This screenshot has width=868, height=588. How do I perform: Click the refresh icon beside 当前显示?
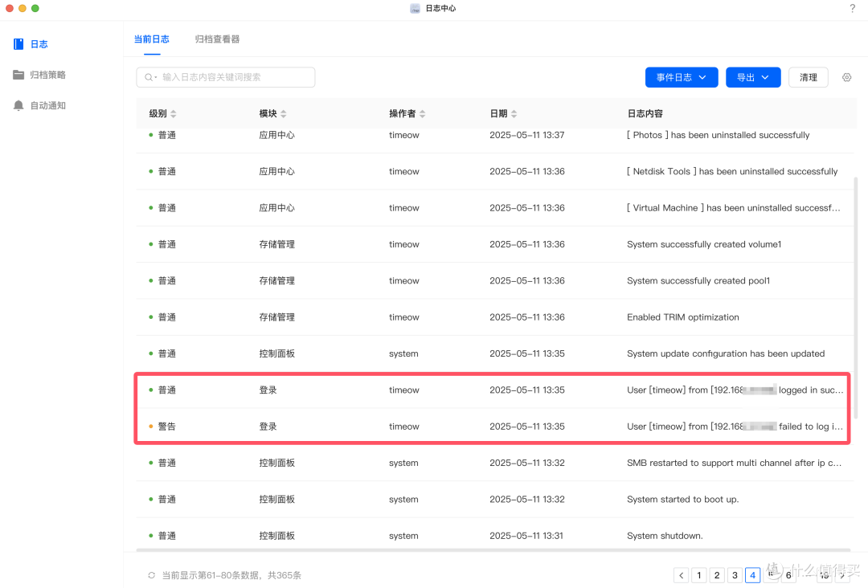click(x=151, y=575)
